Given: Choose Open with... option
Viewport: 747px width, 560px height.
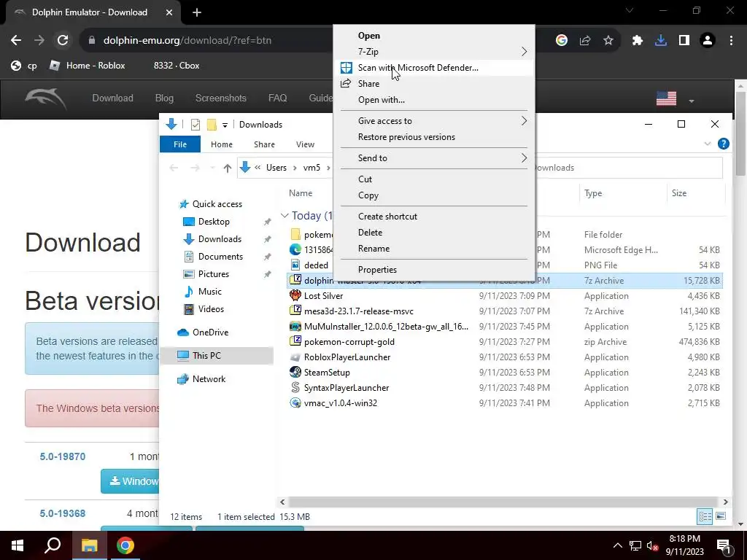Looking at the screenshot, I should 434,100.
